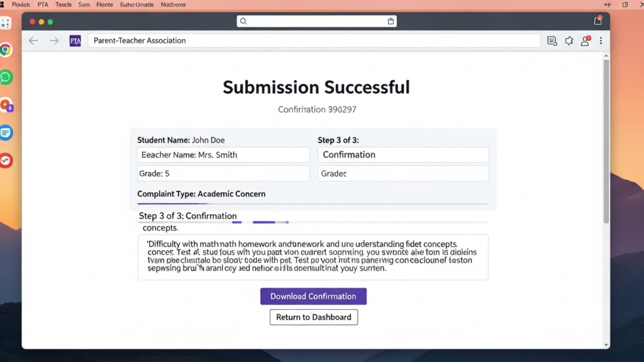644x362 pixels.
Task: Click the notification badge on the profile icon
Action: click(x=589, y=38)
